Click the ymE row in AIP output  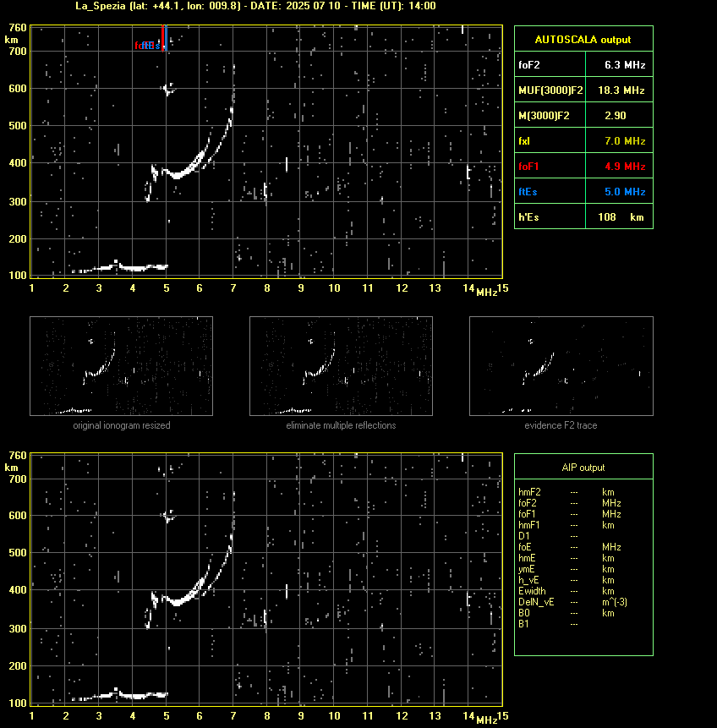point(566,569)
